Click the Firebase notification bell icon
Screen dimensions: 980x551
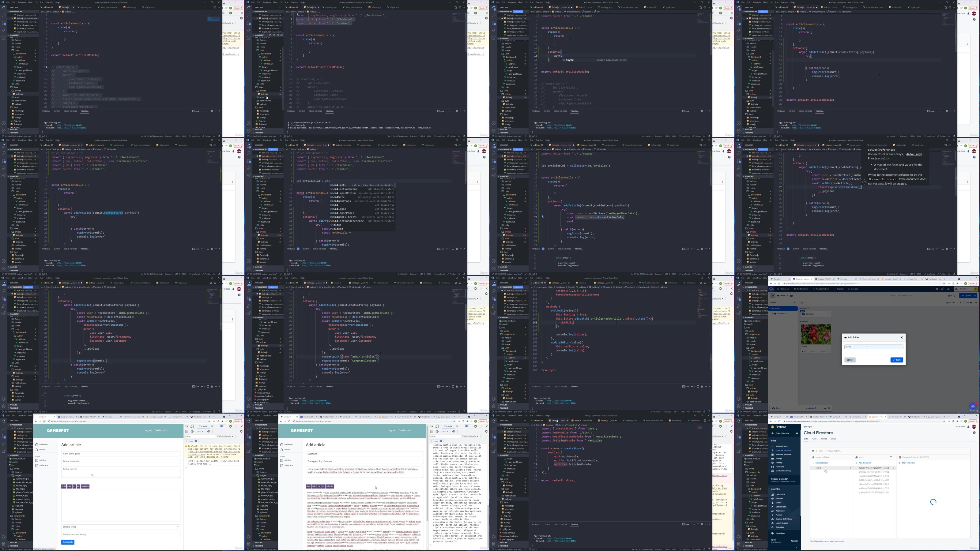[969, 427]
